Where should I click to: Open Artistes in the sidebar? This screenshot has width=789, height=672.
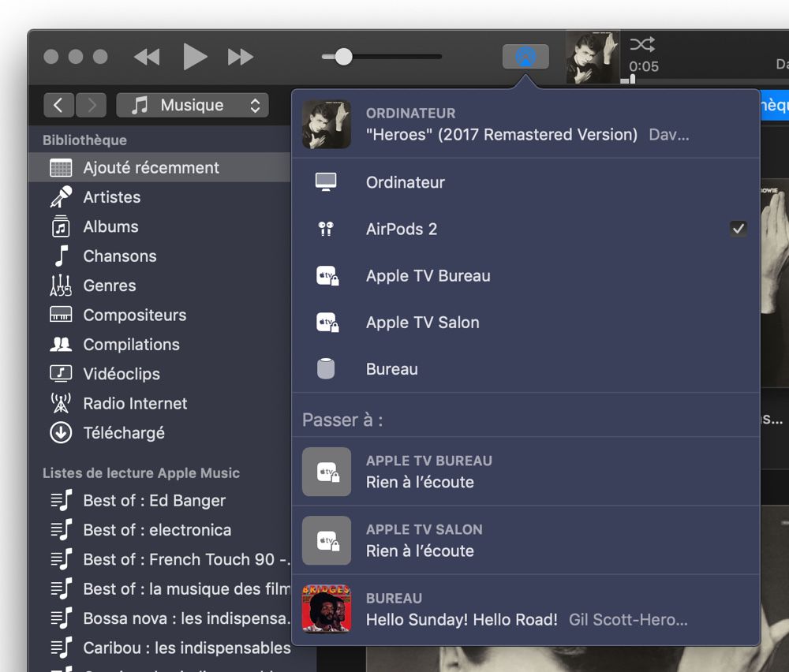pos(159,197)
